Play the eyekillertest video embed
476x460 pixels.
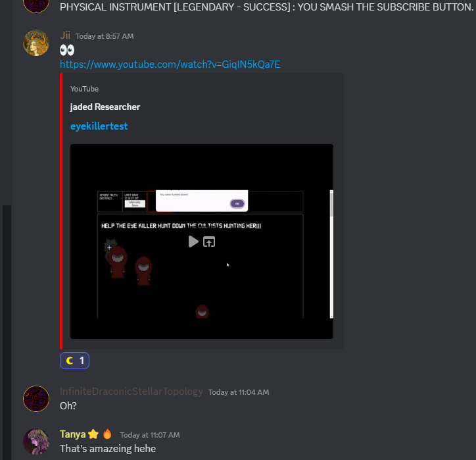point(193,242)
